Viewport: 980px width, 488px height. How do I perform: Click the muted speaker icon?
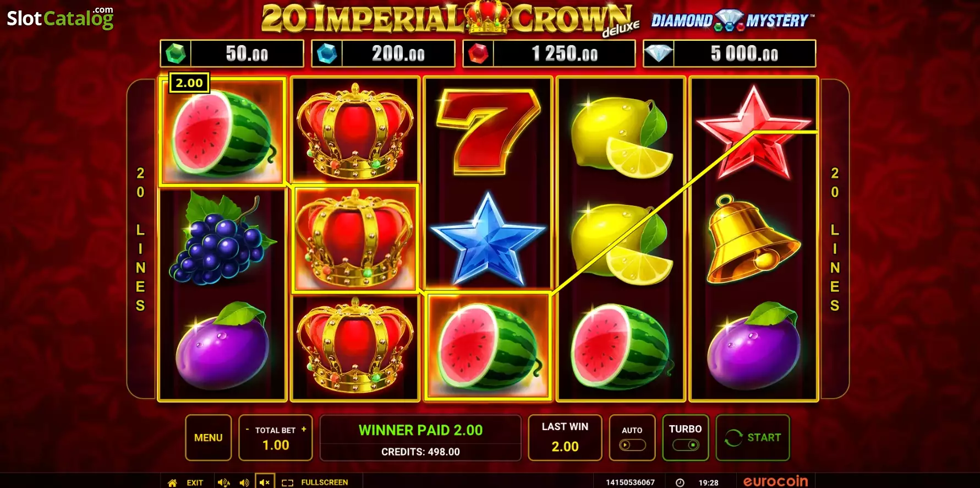tap(265, 482)
